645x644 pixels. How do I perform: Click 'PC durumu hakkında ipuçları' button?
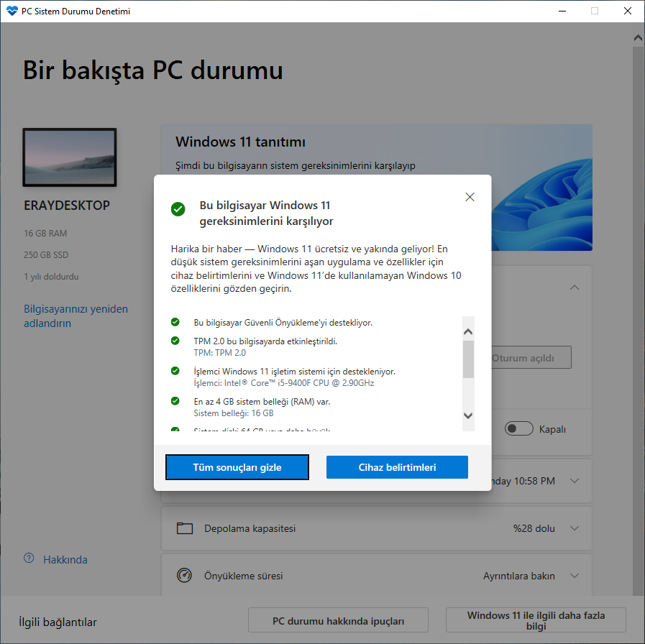point(338,620)
